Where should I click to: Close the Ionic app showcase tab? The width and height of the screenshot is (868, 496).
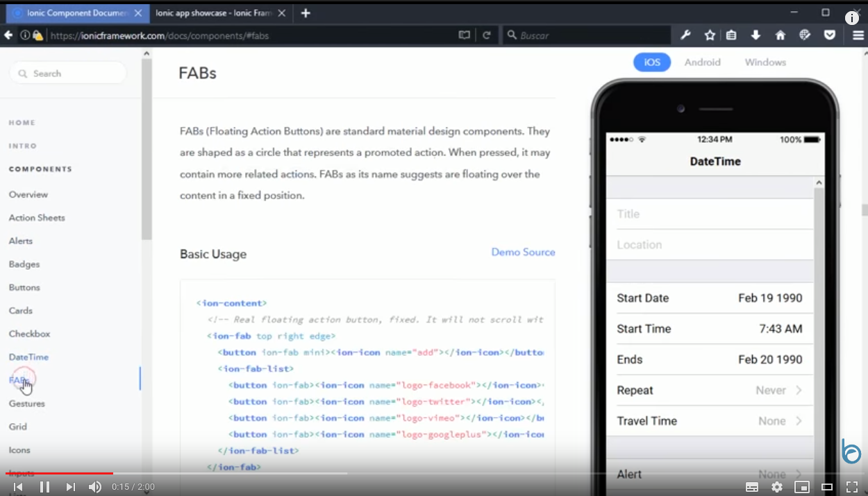point(283,13)
